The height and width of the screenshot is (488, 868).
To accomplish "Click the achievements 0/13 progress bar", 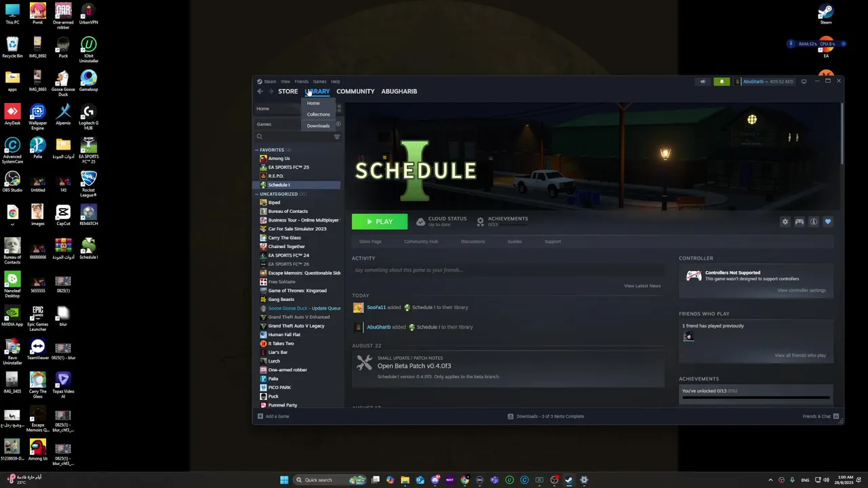I will point(756,397).
